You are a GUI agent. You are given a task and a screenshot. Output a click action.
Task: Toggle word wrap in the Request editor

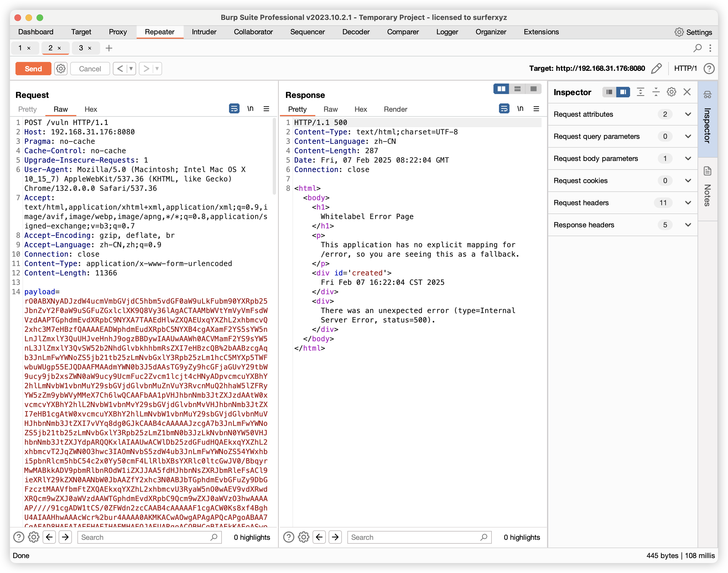(x=234, y=108)
